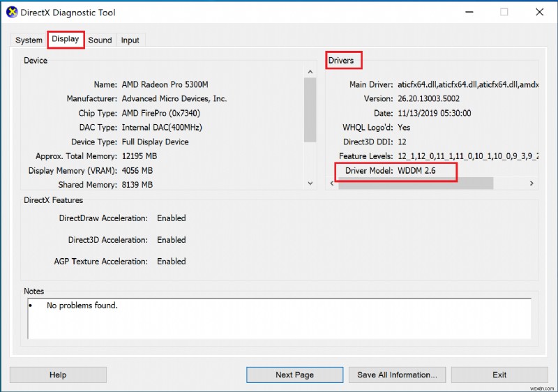Image resolution: width=558 pixels, height=392 pixels.
Task: Click the Device panel vertical scrollbar thumb
Action: [310, 110]
